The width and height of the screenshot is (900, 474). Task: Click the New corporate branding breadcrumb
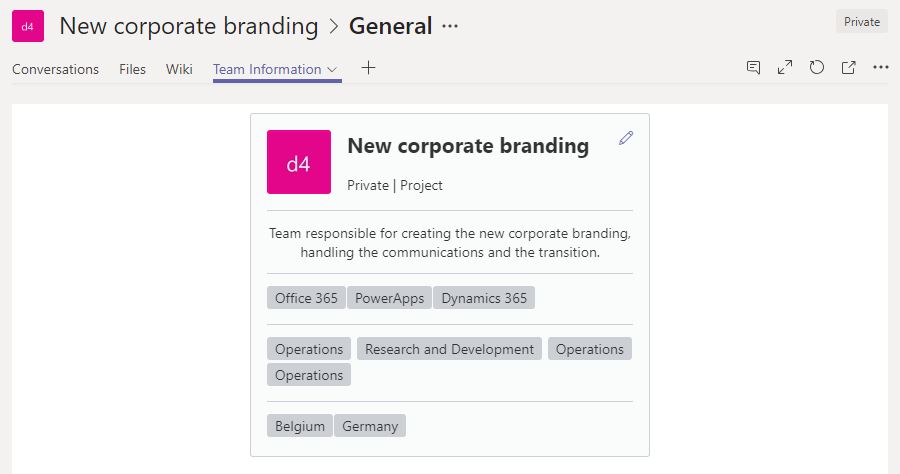[189, 26]
